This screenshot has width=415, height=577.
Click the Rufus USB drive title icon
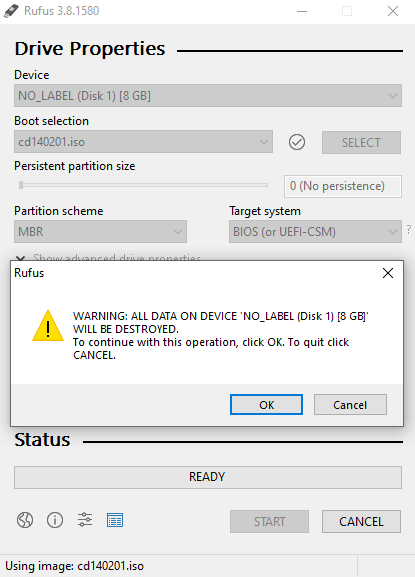coord(11,11)
